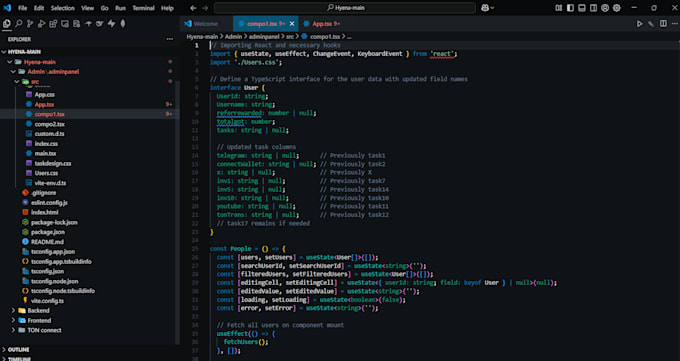The height and width of the screenshot is (361, 680).
Task: Open the Run menu
Action: (x=120, y=8)
